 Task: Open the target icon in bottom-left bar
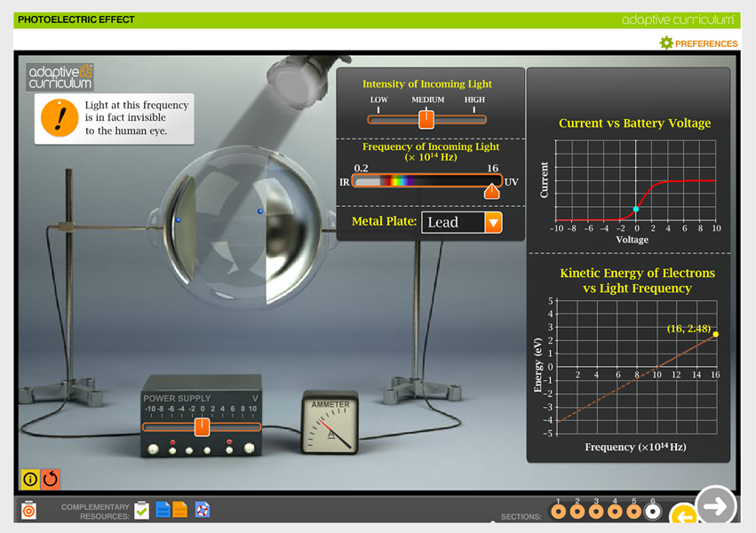click(x=29, y=510)
